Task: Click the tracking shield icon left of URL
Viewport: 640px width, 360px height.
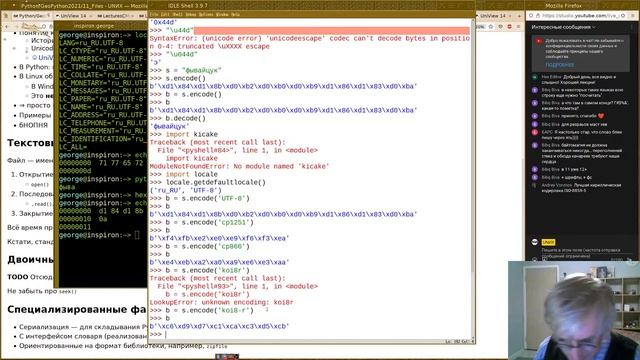Action: [x=531, y=16]
